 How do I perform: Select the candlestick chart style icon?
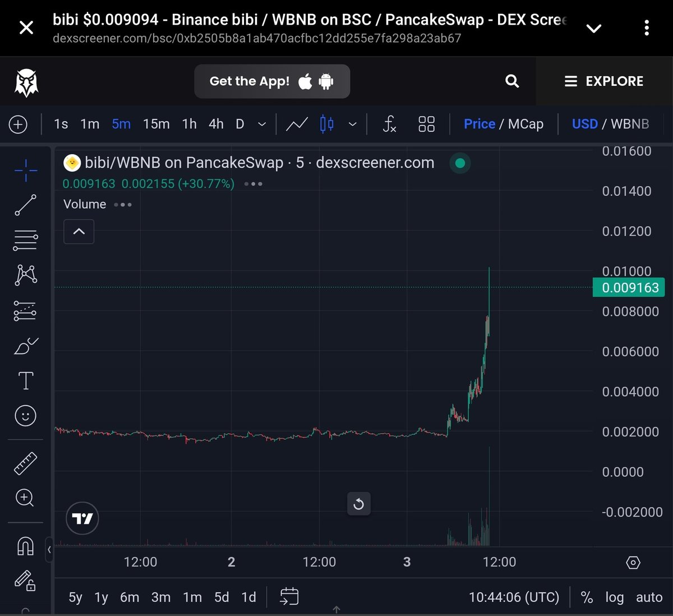[327, 124]
